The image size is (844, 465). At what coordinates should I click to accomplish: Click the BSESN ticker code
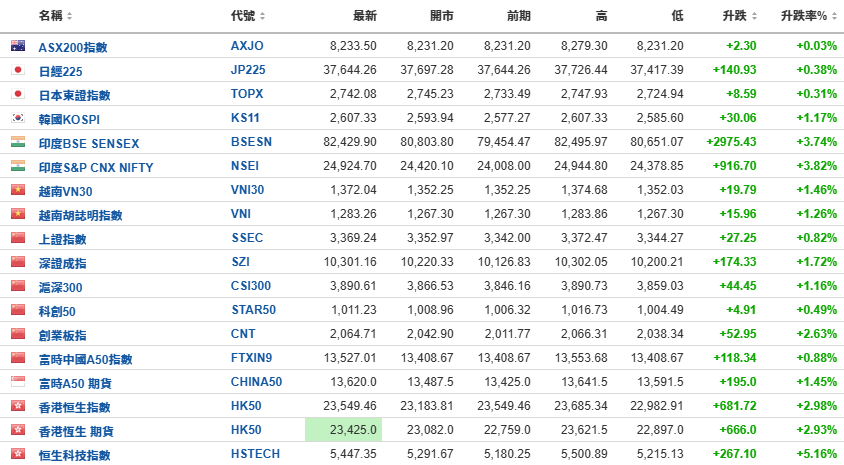[251, 142]
